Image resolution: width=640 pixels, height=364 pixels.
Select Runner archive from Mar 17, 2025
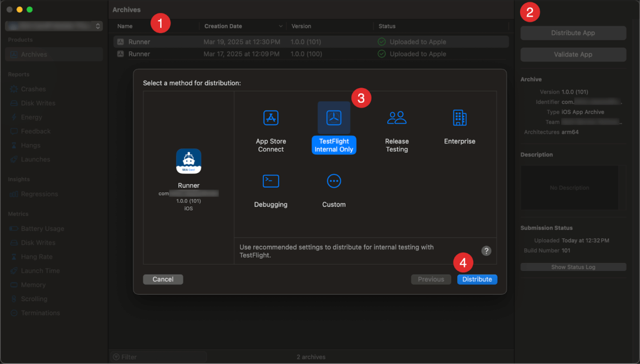tap(311, 54)
